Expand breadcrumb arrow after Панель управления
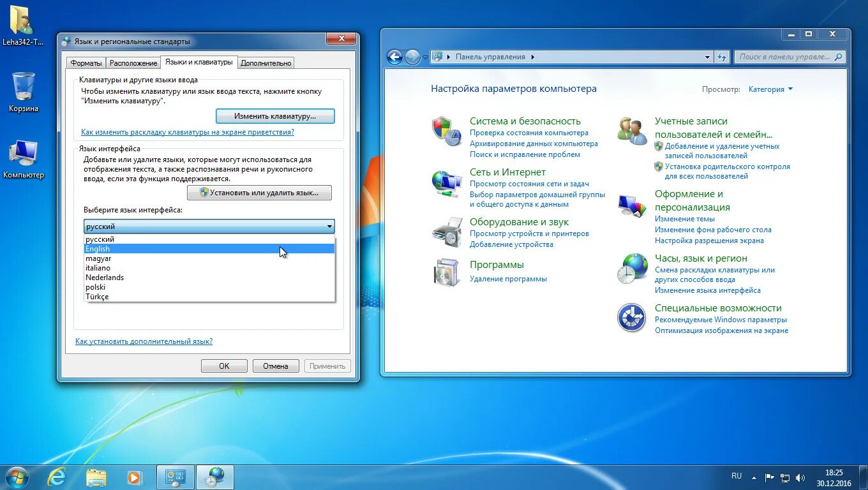Image resolution: width=868 pixels, height=490 pixels. coord(533,57)
